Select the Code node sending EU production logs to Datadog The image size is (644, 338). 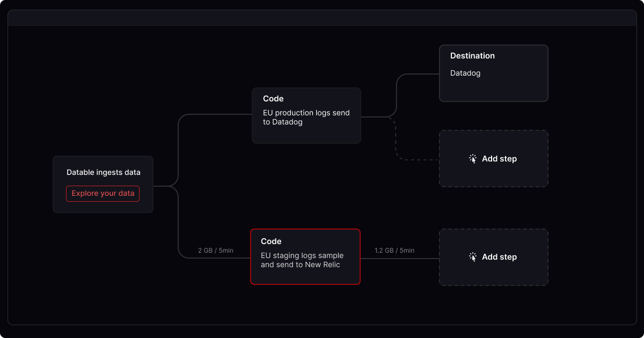[306, 115]
